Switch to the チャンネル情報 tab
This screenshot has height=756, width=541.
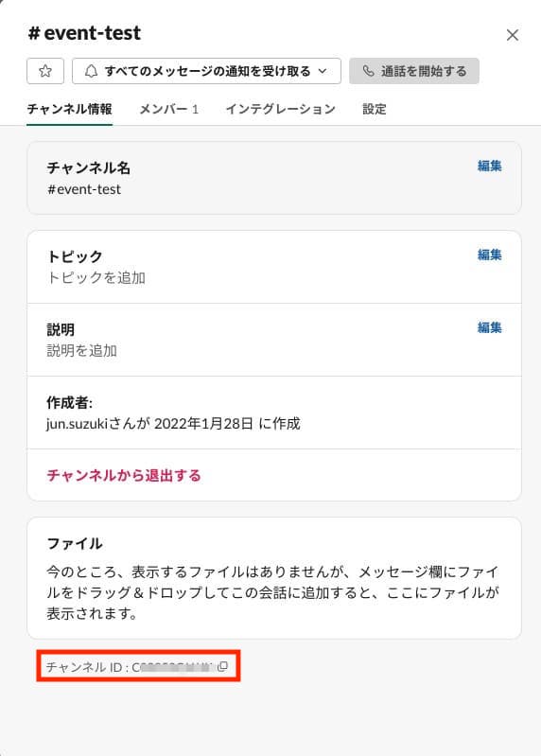69,109
